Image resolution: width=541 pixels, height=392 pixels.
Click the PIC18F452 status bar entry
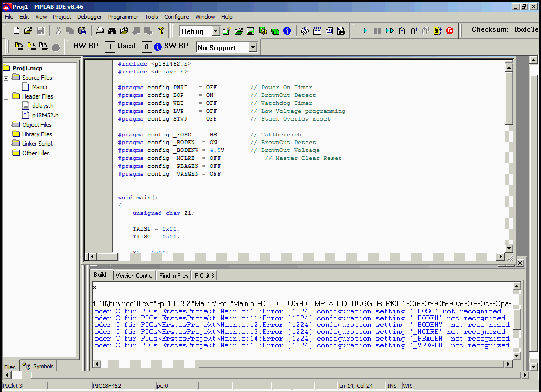coord(123,385)
